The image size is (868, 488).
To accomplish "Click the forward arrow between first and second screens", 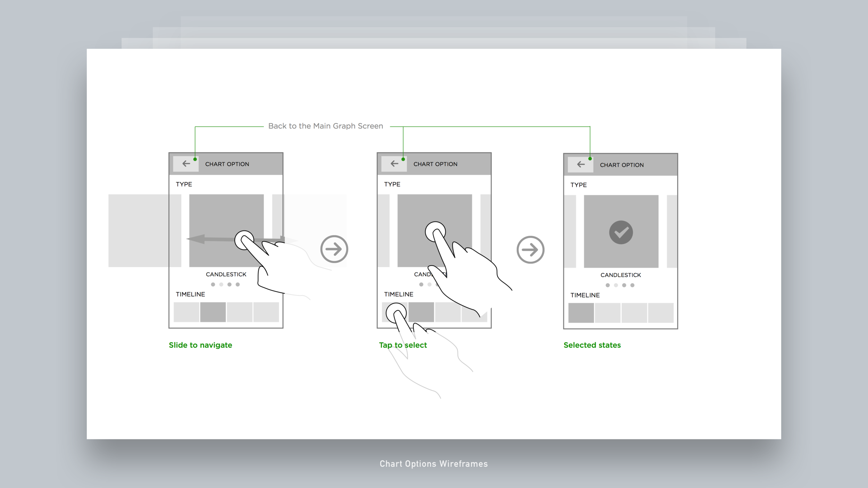I will (333, 249).
